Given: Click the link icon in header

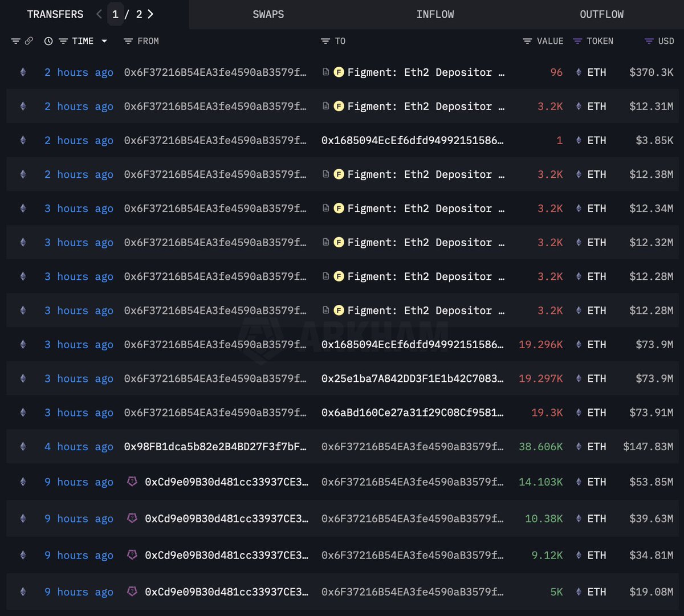Looking at the screenshot, I should click(28, 41).
